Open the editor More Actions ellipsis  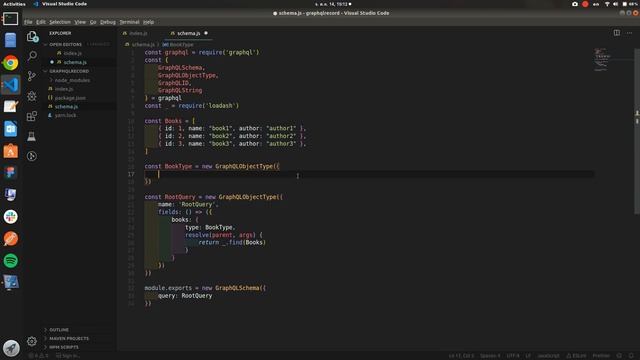pos(629,33)
